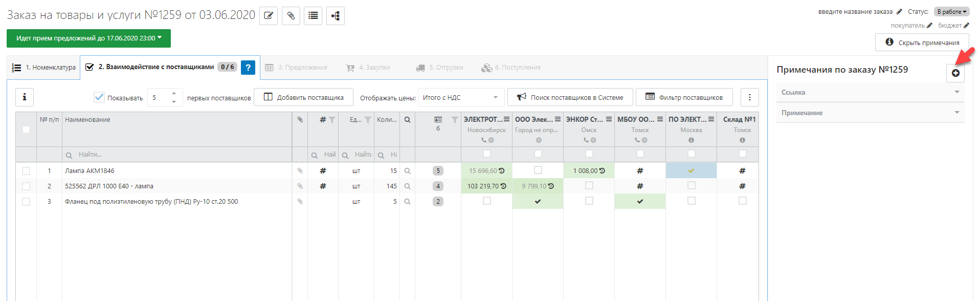
Task: Click the Добавить поставщика button
Action: tap(304, 97)
